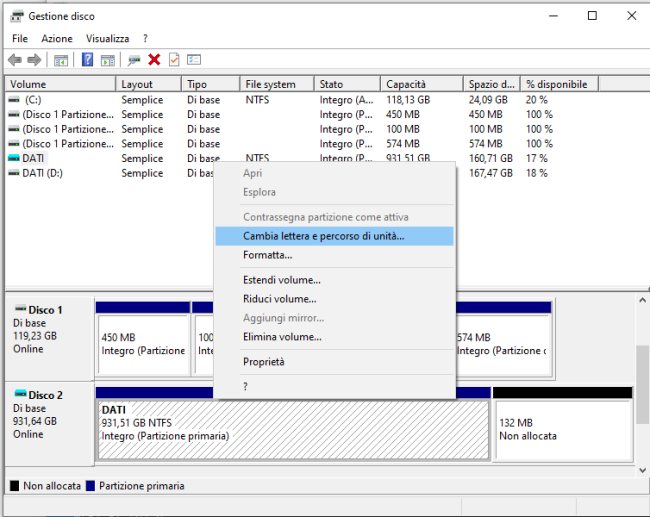Click the view settings list toolbar icon
This screenshot has height=517, width=650.
[x=194, y=60]
